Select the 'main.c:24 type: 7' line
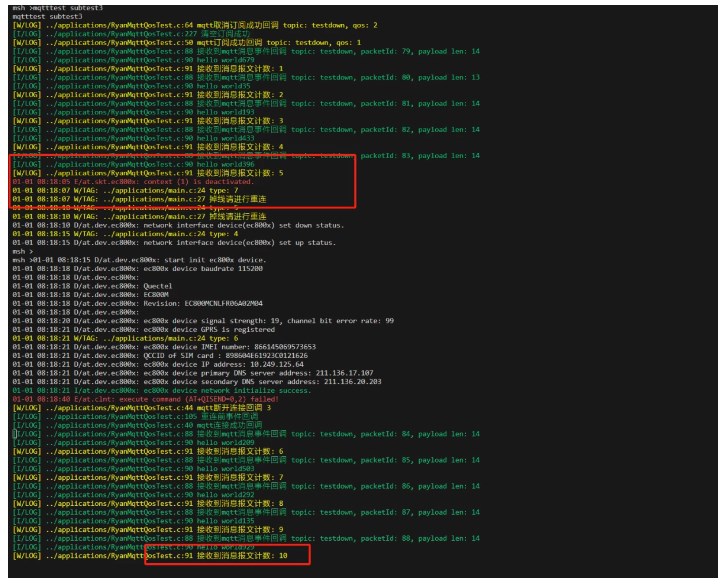Image resolution: width=725 pixels, height=588 pixels. point(125,190)
